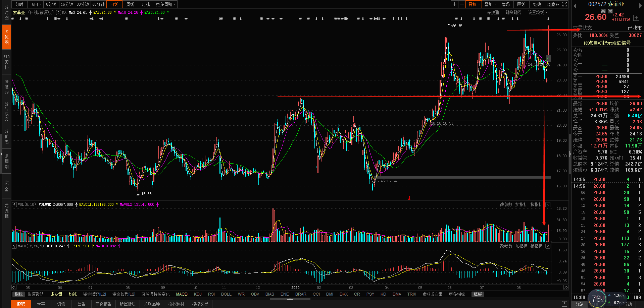Switch to 周线 weekly tab
Viewport: 644px width, 308px height.
pos(130,4)
